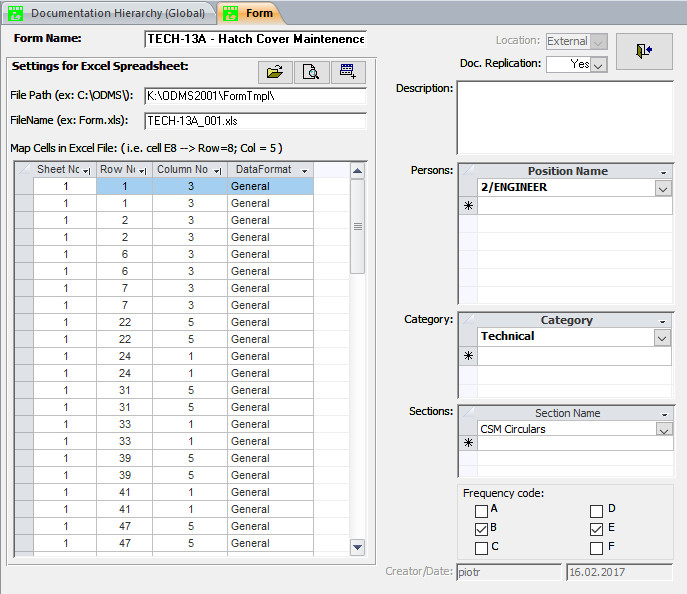687x594 pixels.
Task: Open the Sheet No column filter arrow
Action: [87, 171]
